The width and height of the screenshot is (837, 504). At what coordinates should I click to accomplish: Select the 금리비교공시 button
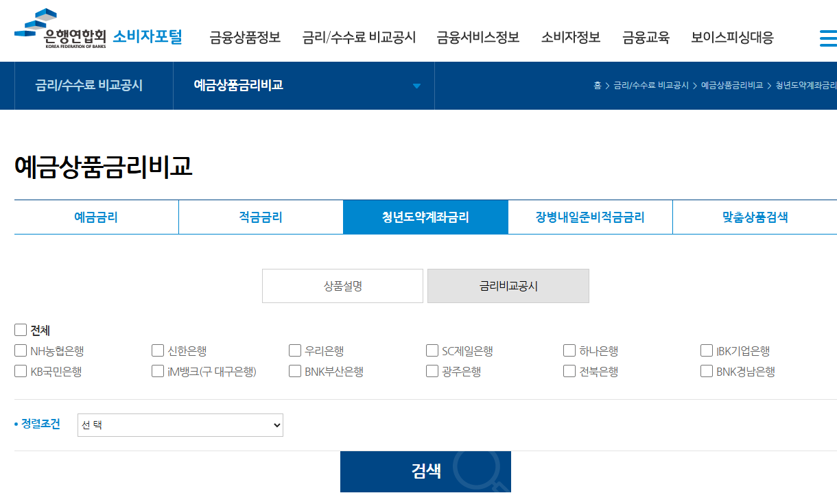(x=508, y=286)
